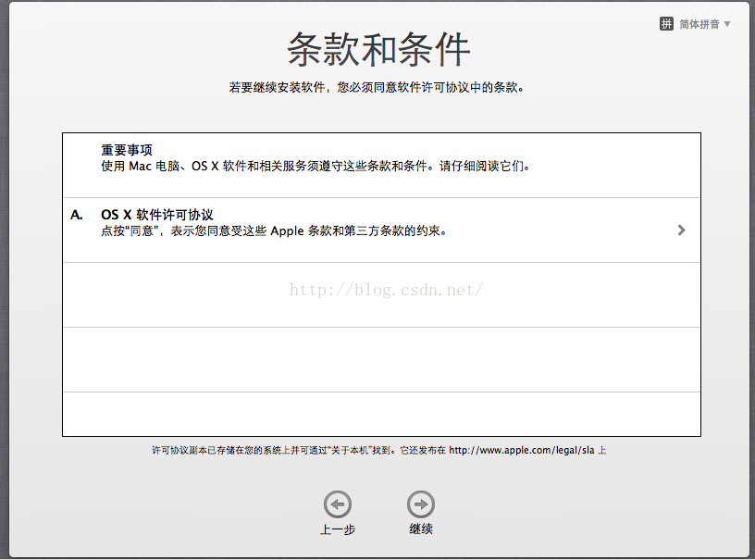The height and width of the screenshot is (560, 755).
Task: Click the 上一步 button label
Action: click(x=338, y=529)
